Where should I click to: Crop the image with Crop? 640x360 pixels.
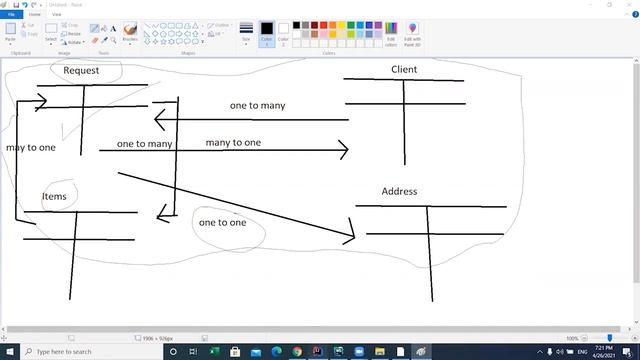tap(70, 25)
